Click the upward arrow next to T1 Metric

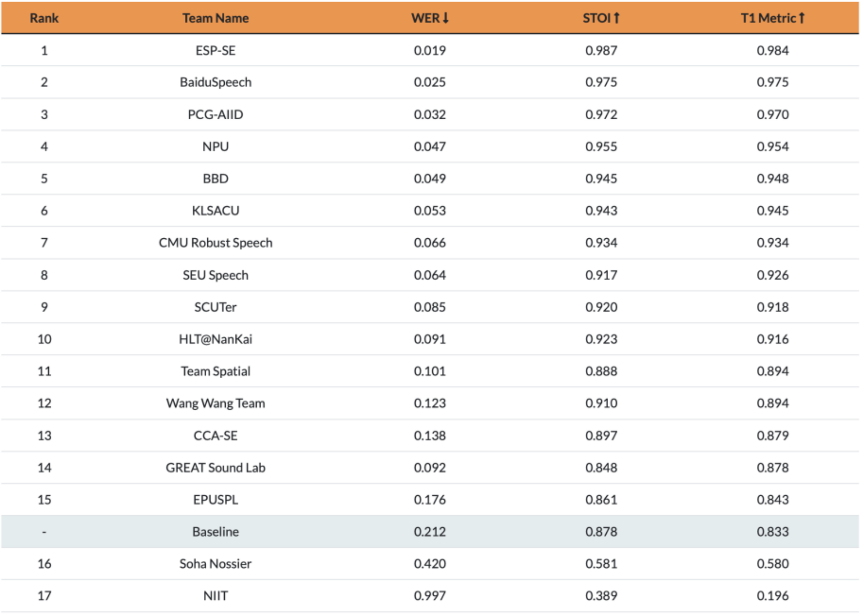click(x=801, y=18)
